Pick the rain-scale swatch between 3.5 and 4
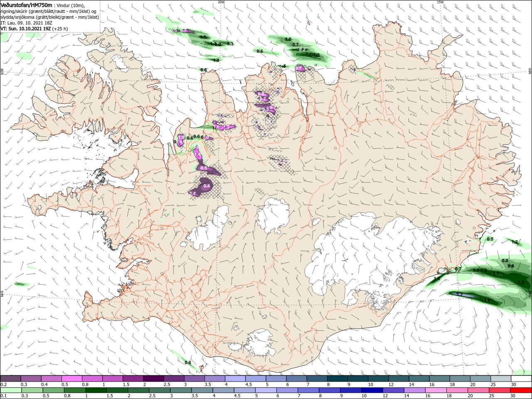Image resolution: width=532 pixels, height=399 pixels. coord(202,390)
